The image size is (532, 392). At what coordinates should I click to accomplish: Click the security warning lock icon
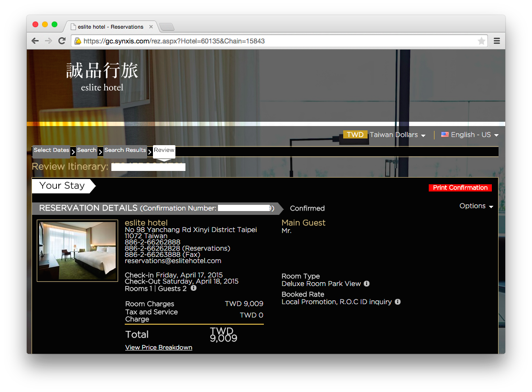click(x=78, y=41)
